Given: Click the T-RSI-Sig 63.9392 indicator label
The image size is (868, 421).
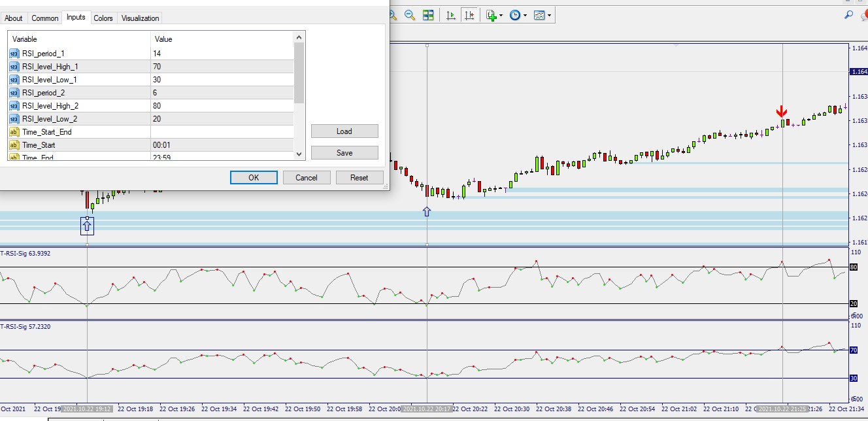Looking at the screenshot, I should [25, 253].
